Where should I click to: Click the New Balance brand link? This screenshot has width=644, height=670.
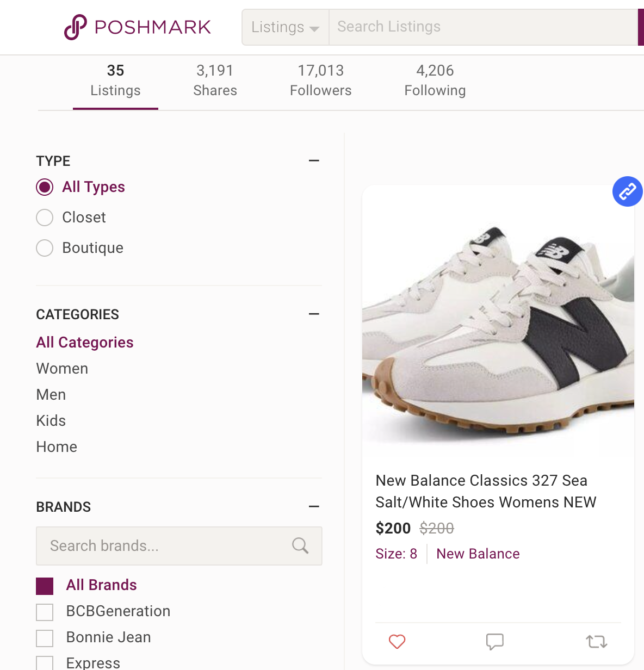tap(478, 554)
